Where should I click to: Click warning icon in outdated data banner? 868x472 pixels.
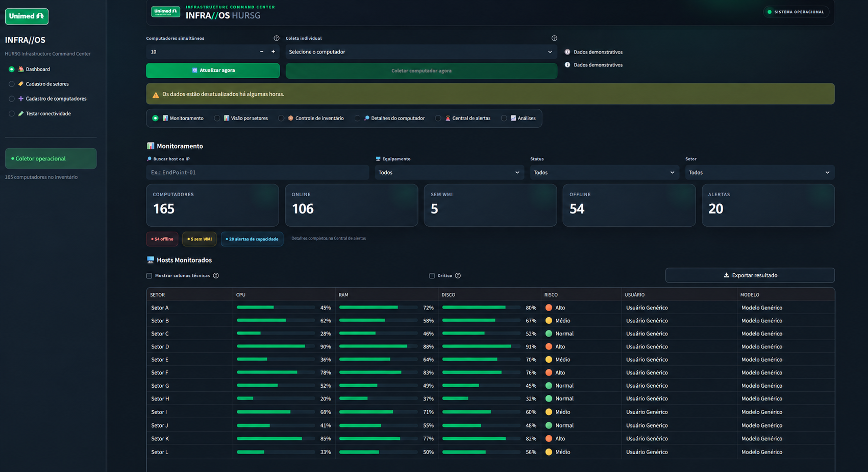click(156, 95)
